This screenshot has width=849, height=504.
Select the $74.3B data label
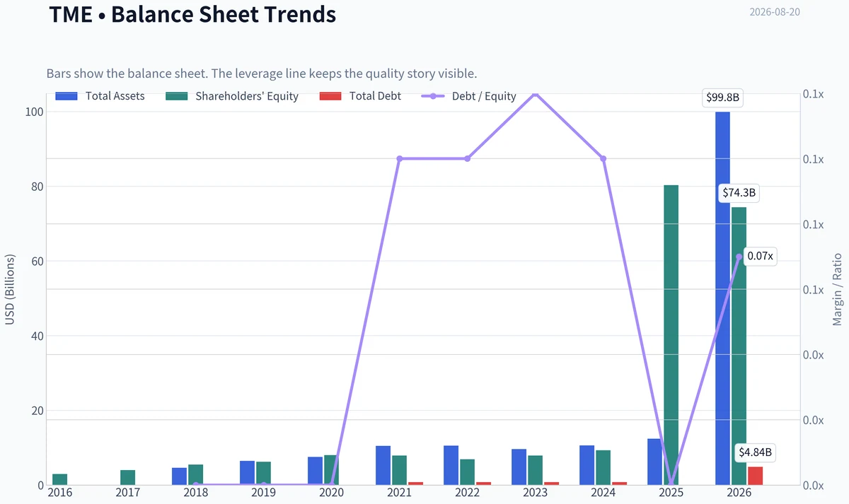pos(739,192)
